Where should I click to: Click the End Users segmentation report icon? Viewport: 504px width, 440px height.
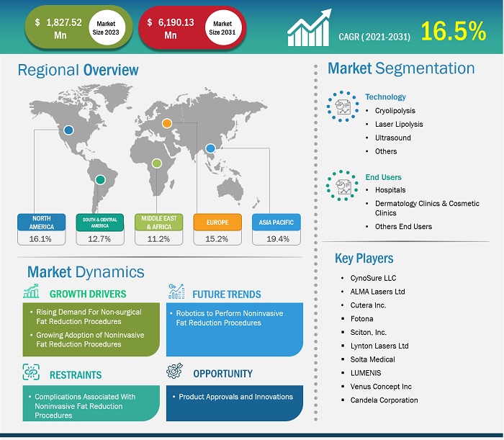pos(342,186)
